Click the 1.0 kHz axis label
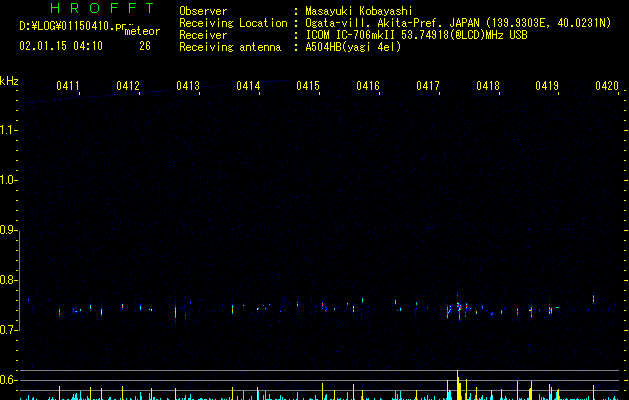The image size is (629, 400). tap(8, 180)
